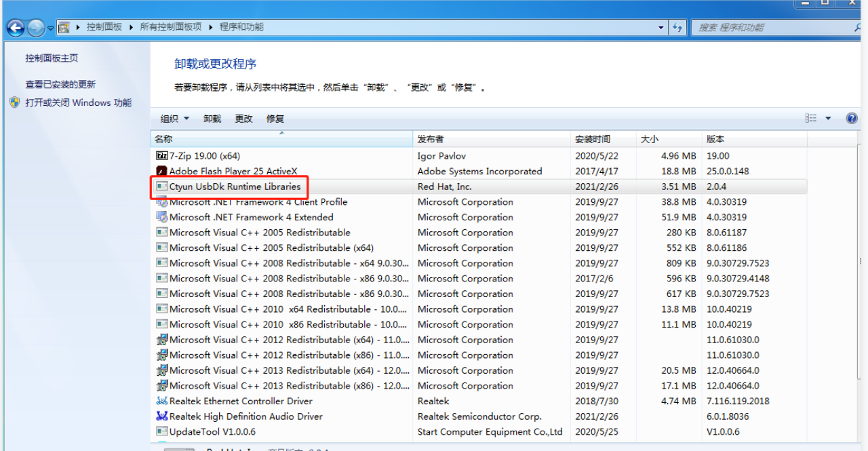The width and height of the screenshot is (868, 451).
Task: Open 打开或关闭 Windows 功能 link
Action: click(x=78, y=103)
